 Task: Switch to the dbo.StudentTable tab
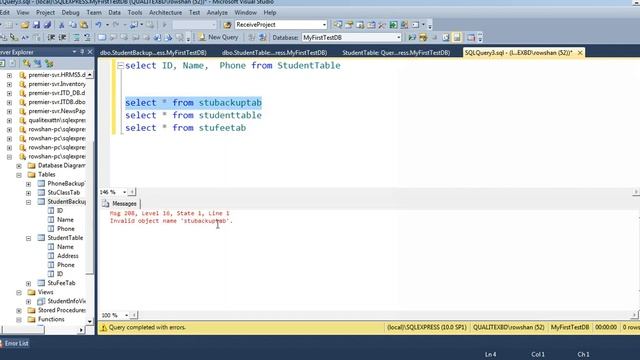(x=274, y=53)
